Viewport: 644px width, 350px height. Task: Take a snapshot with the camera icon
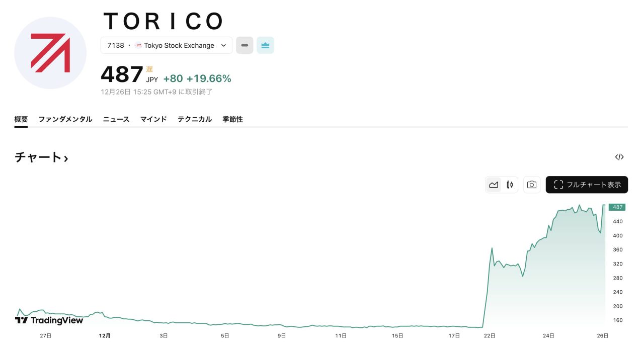[532, 185]
